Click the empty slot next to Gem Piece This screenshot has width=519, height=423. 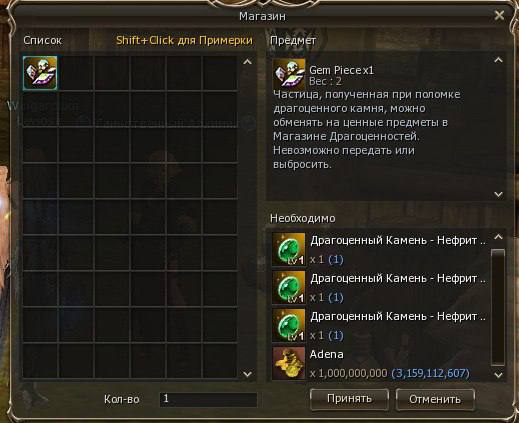click(76, 73)
